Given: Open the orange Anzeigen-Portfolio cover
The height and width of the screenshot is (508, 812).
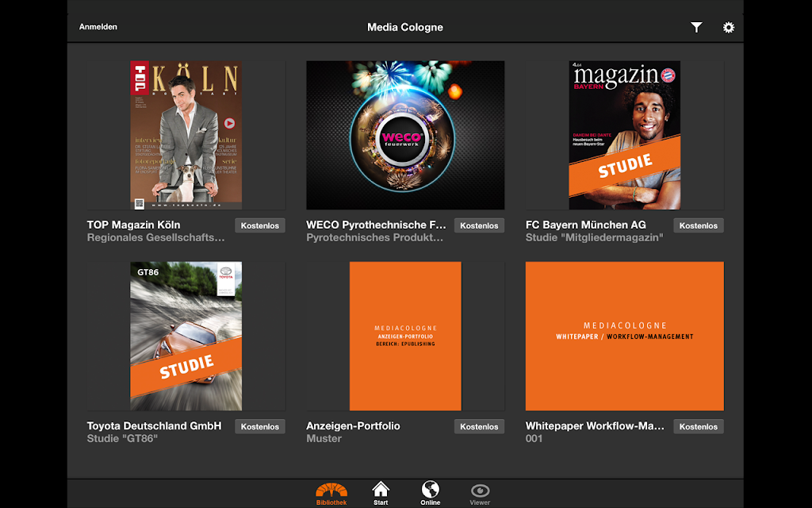Looking at the screenshot, I should (405, 336).
